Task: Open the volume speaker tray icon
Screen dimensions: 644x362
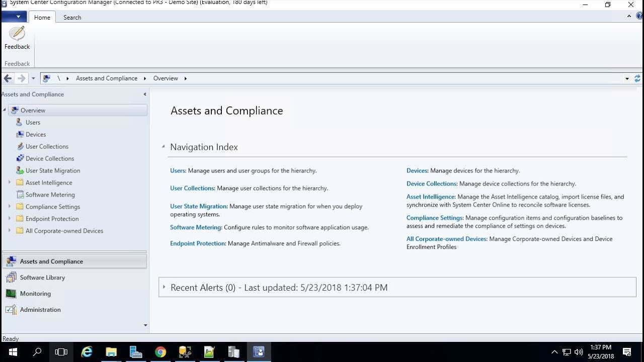Action: (579, 352)
